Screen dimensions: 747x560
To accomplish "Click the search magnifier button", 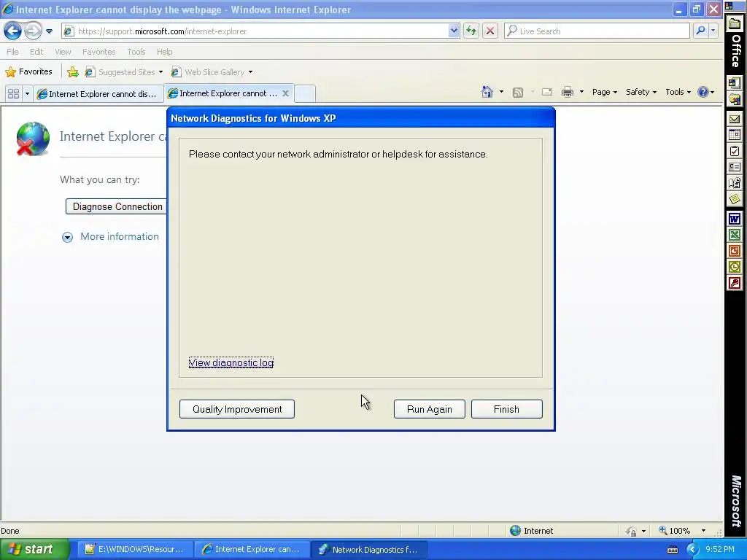I will 700,31.
